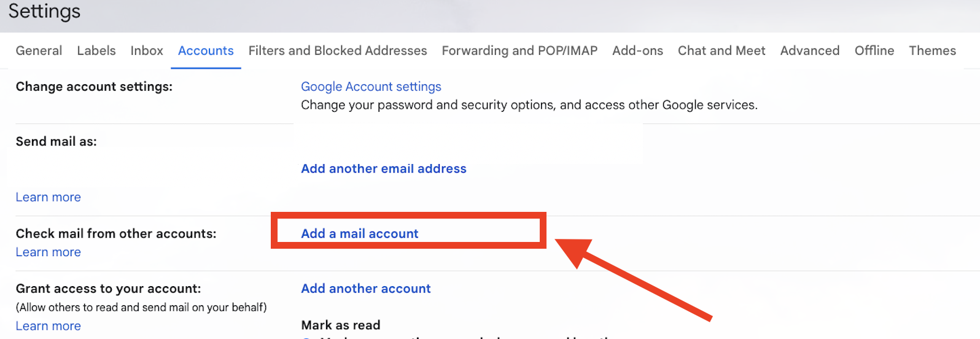Viewport: 980px width, 339px height.
Task: Switch to the Add-ons tab
Action: [x=637, y=51]
